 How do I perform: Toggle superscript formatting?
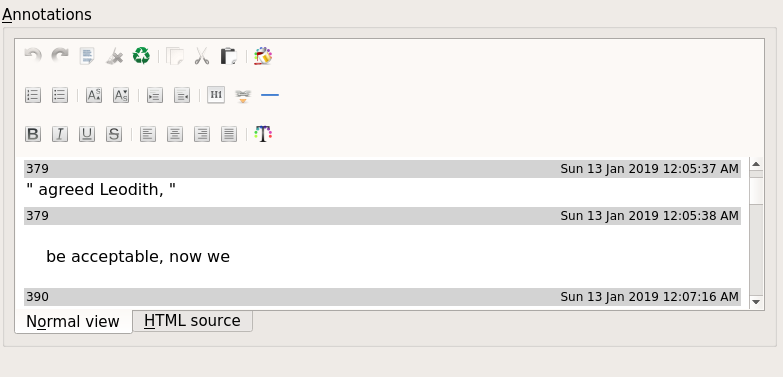[x=94, y=95]
